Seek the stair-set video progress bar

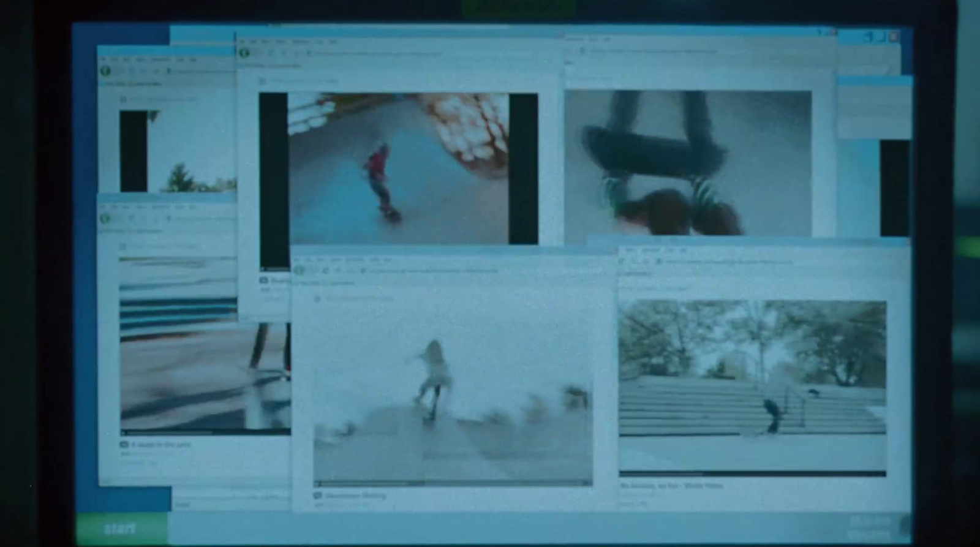752,473
